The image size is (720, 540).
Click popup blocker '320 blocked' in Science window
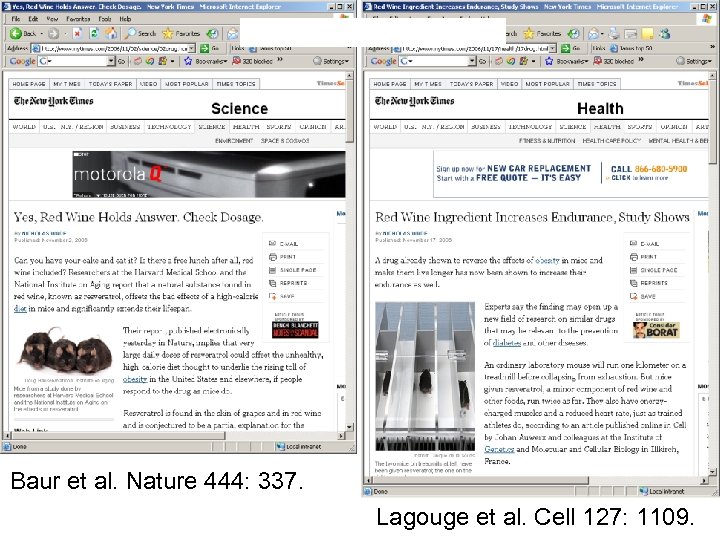[252, 61]
